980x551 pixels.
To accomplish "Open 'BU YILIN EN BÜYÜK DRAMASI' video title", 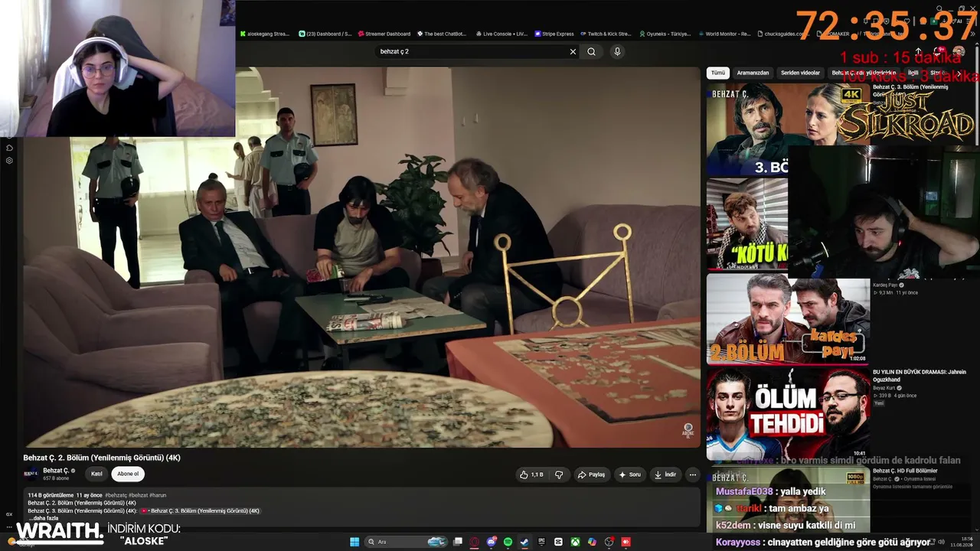I will [x=919, y=375].
